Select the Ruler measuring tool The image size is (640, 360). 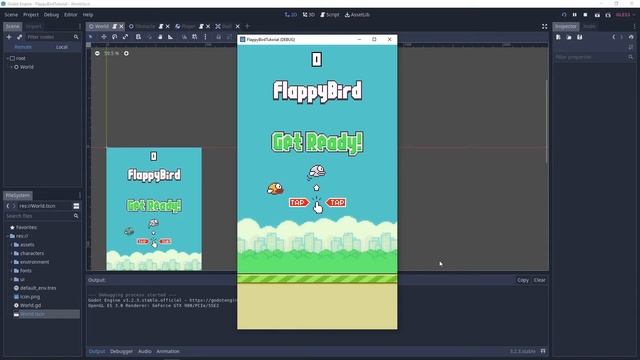(171, 37)
